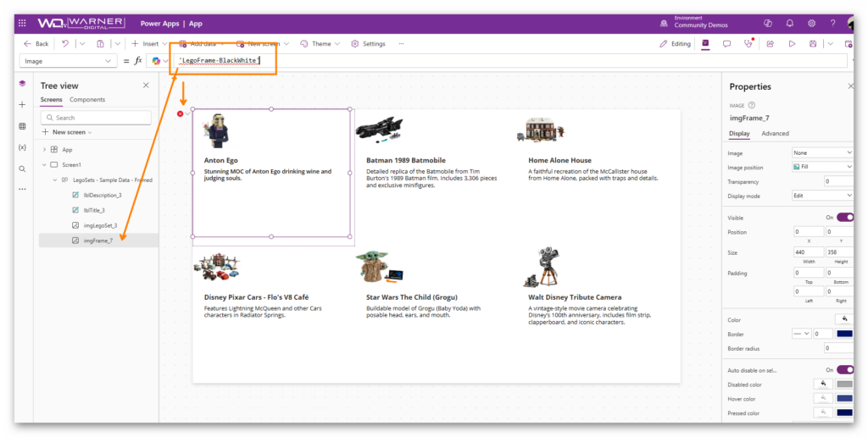868x437 pixels.
Task: Open the Copilot icon in header
Action: coord(768,23)
